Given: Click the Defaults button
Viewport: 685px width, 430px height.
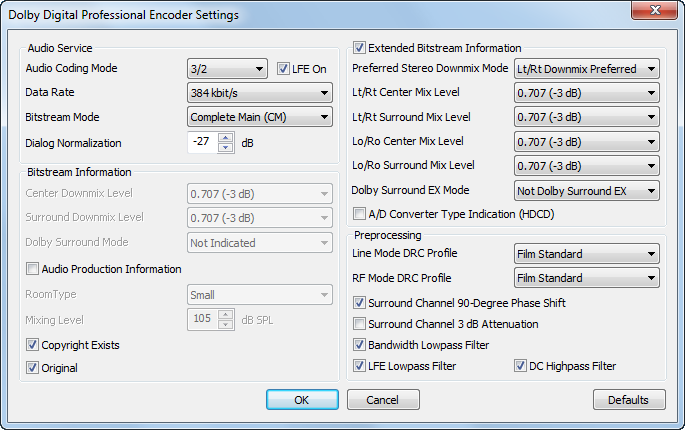Looking at the screenshot, I should tap(629, 399).
